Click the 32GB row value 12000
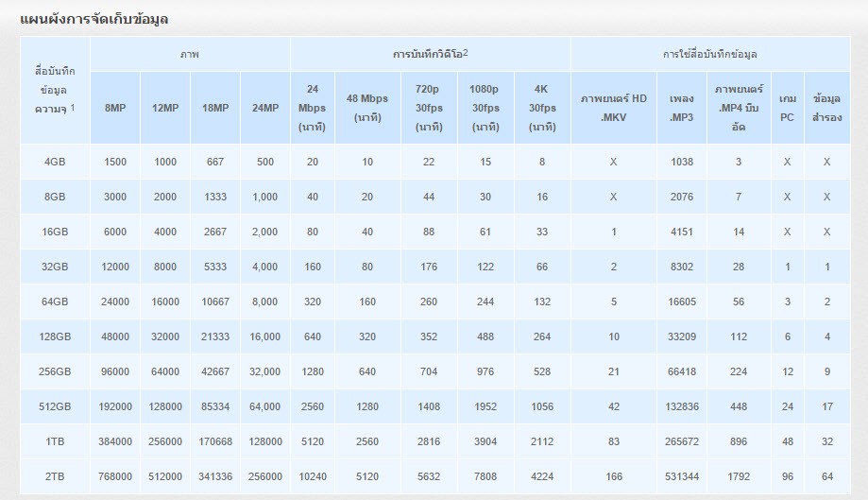 pyautogui.click(x=115, y=267)
